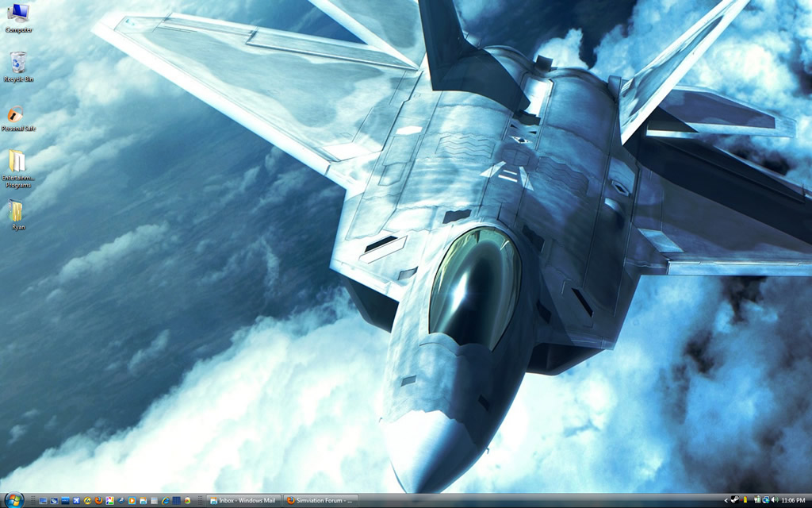The height and width of the screenshot is (508, 812).
Task: Expand hidden system tray icons
Action: pos(726,500)
